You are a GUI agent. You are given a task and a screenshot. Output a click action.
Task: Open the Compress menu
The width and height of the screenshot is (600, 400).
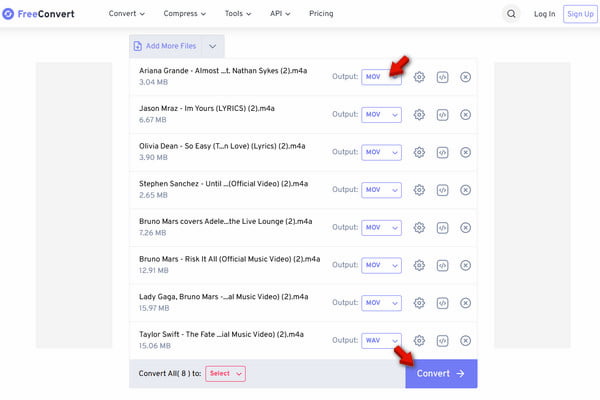[184, 13]
